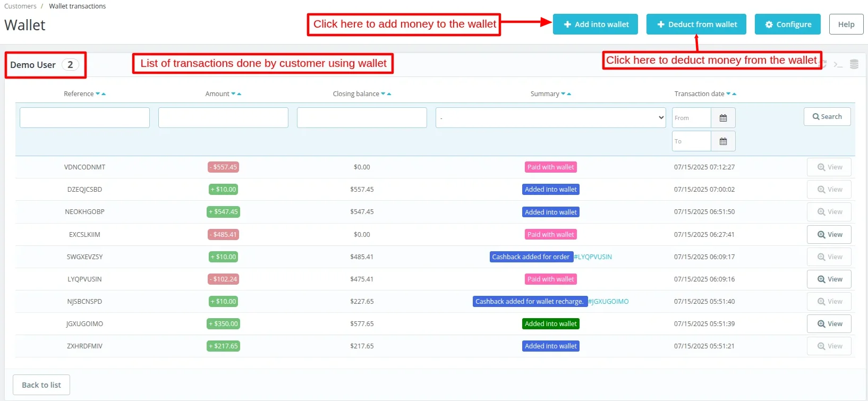Click the Demo User count badge 2
The width and height of the screenshot is (868, 401).
[70, 65]
